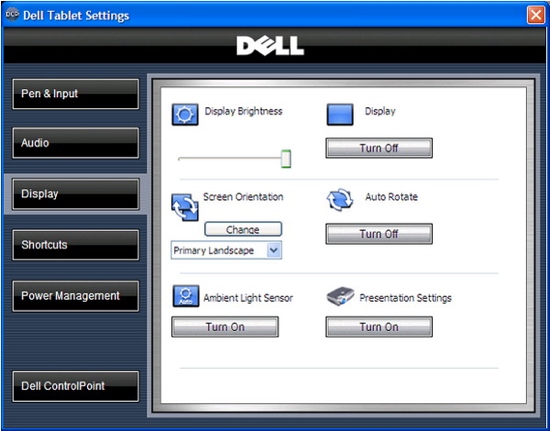The width and height of the screenshot is (550, 431).
Task: Click the Screen Orientation label
Action: 243,197
